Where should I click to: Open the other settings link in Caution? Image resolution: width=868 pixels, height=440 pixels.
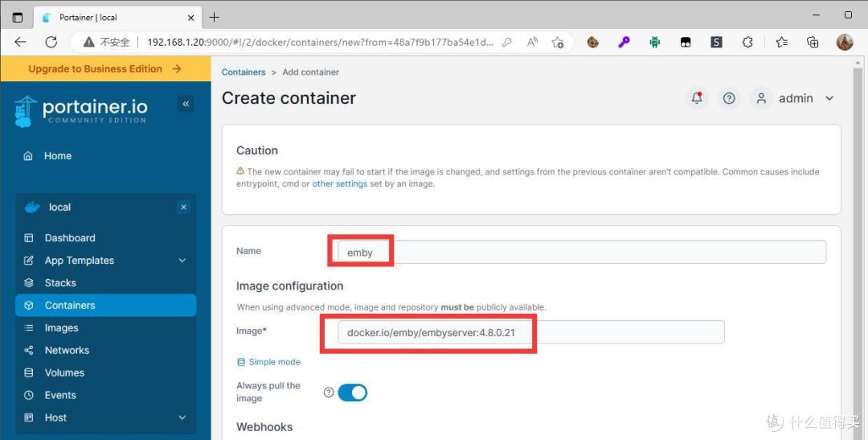coord(339,183)
